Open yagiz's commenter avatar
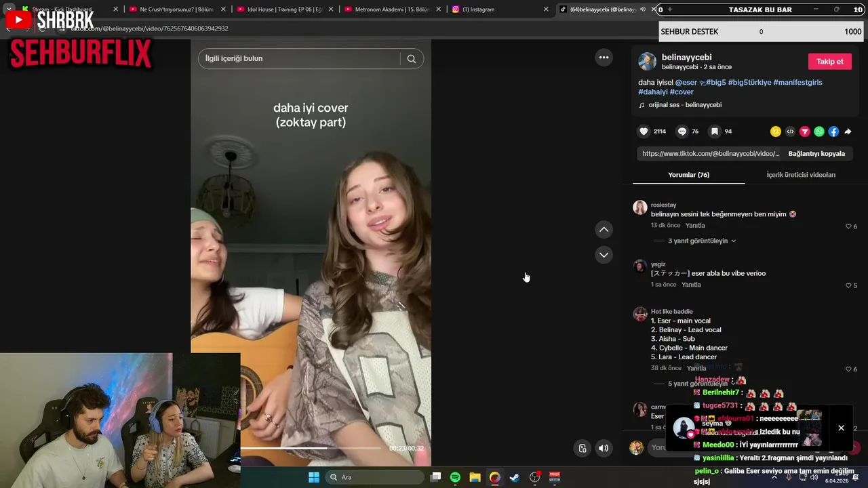 pos(640,266)
